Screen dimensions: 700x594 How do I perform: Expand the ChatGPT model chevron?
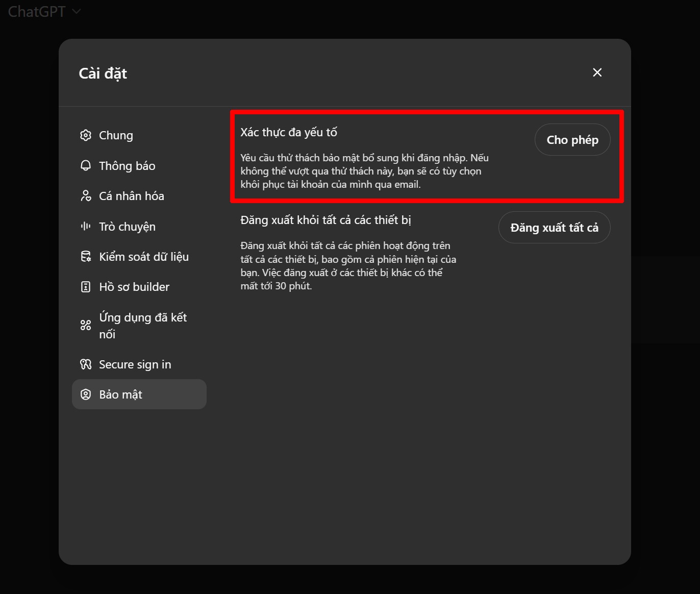pos(77,11)
